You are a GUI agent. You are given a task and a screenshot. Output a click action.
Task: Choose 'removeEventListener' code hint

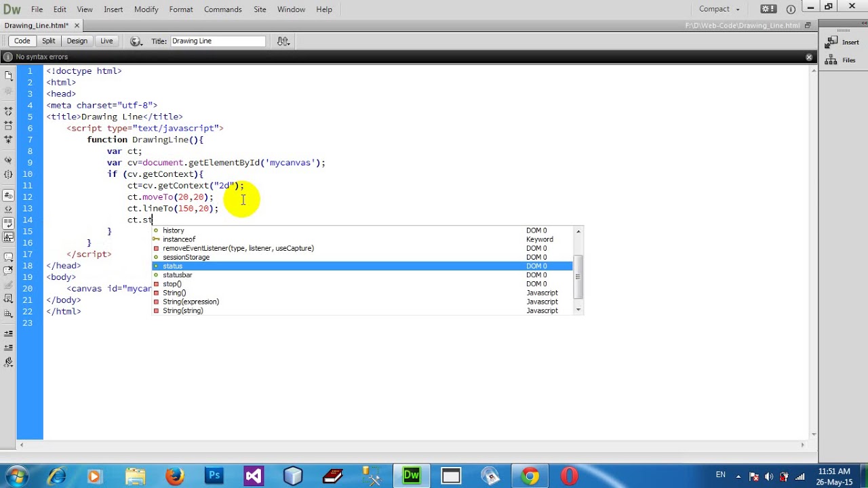click(362, 248)
